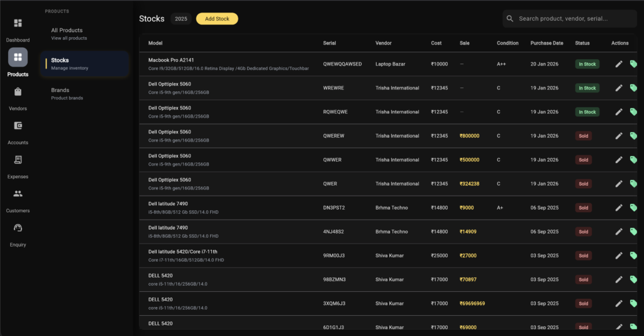
Task: Click the 2025 count badge
Action: click(181, 19)
